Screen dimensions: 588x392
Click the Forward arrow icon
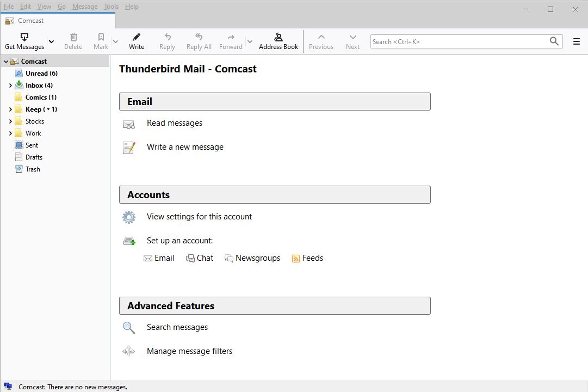coord(231,37)
